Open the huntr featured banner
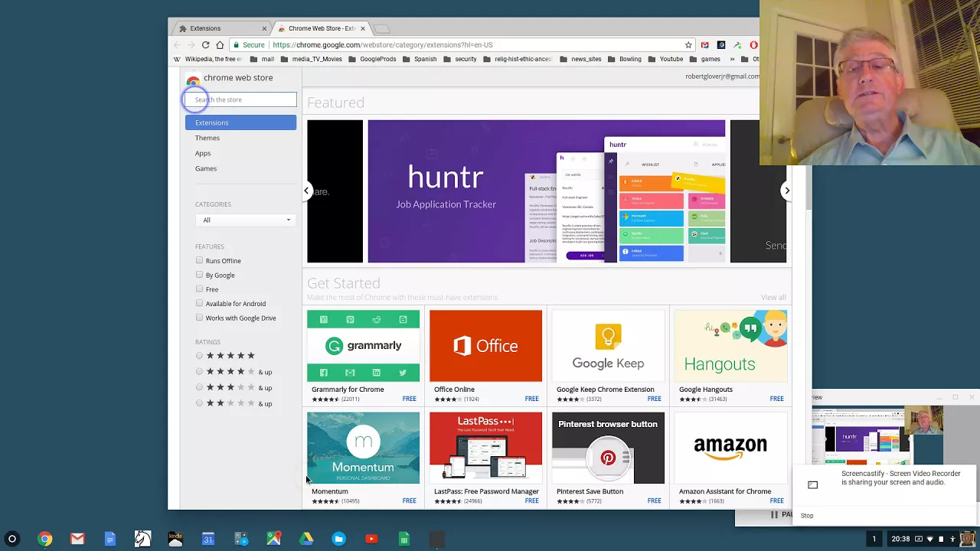Screen dimensions: 980x551 tap(546, 191)
